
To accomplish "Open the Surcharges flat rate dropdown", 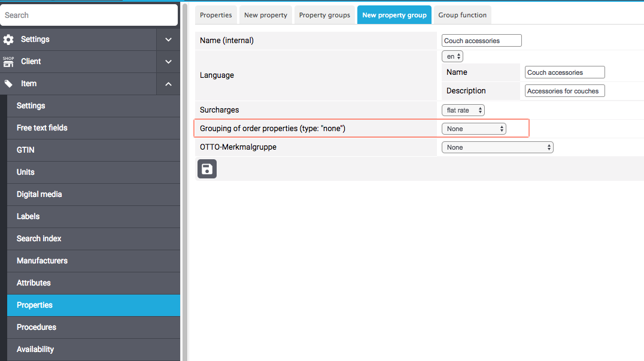I will tap(463, 110).
